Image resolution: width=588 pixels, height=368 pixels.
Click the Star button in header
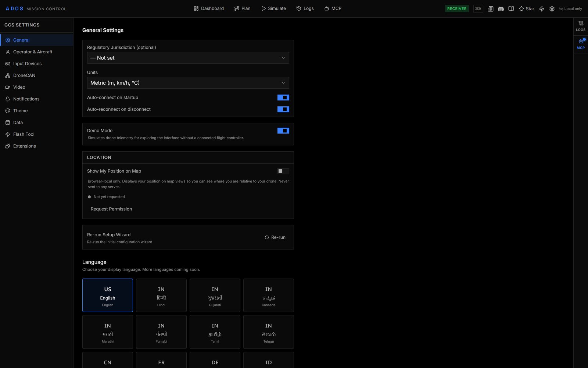526,8
